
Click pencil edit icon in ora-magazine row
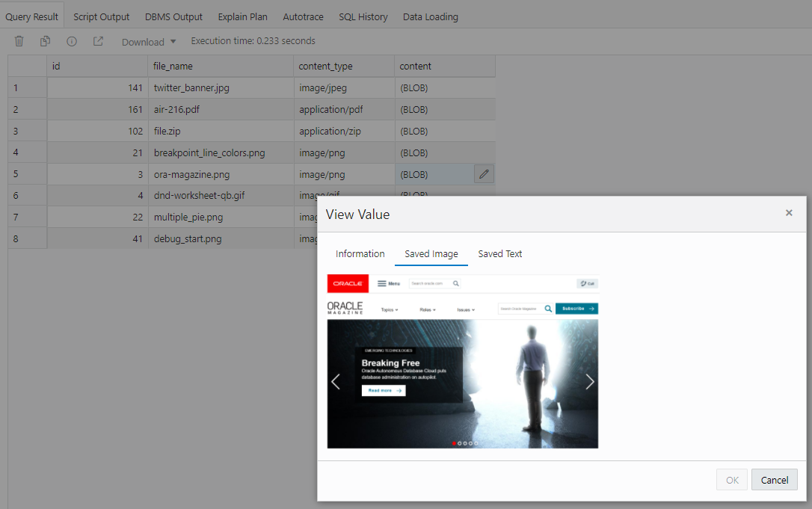coord(484,174)
